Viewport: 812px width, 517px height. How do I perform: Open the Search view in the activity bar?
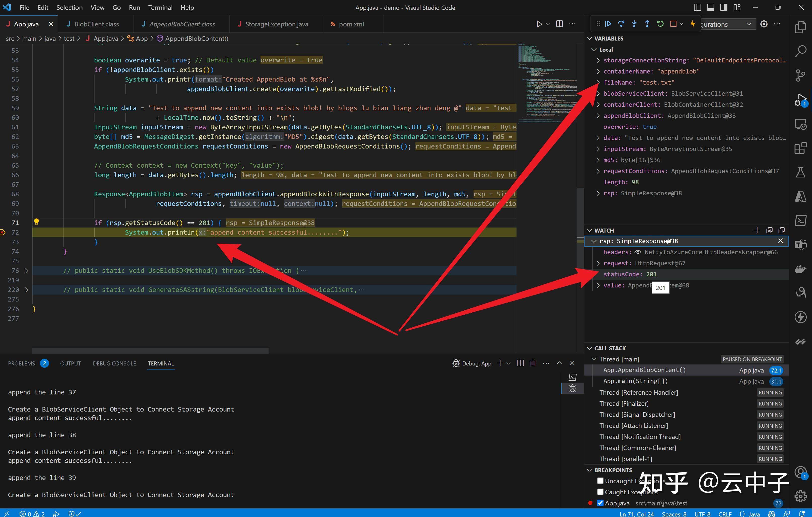(x=800, y=51)
